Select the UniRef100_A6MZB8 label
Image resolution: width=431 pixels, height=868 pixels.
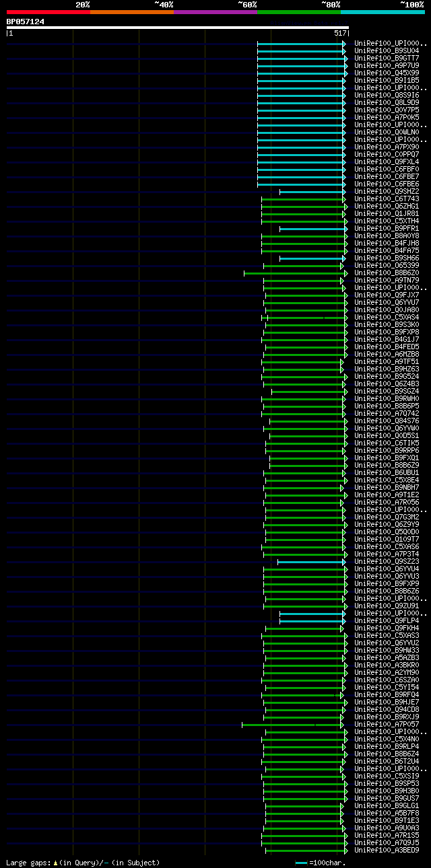[x=387, y=355]
